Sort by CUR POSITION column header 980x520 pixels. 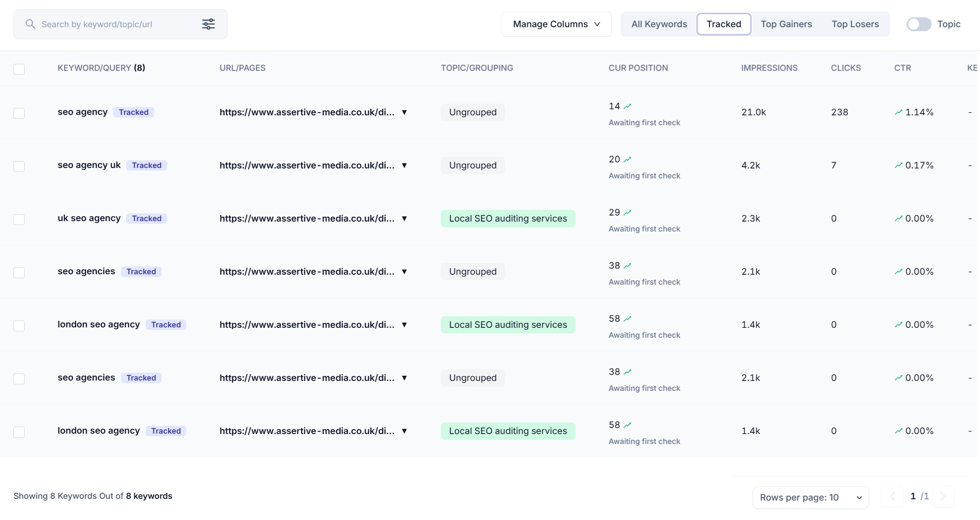click(x=638, y=68)
